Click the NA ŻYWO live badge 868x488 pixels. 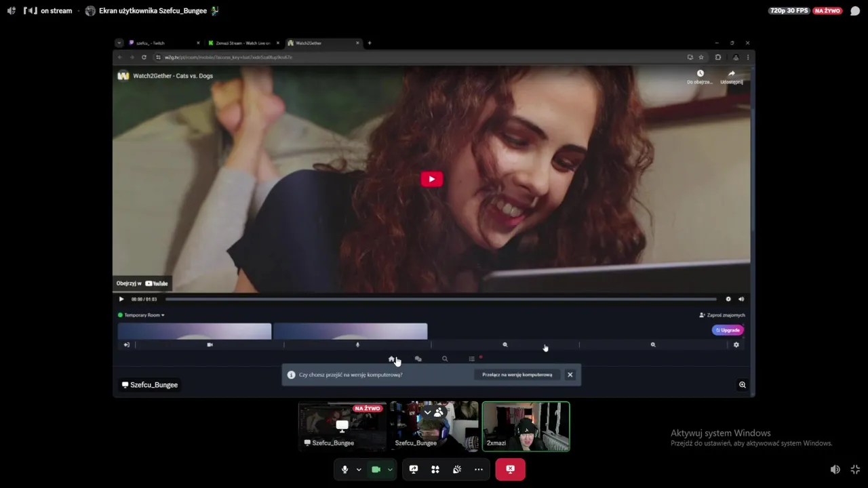click(828, 11)
